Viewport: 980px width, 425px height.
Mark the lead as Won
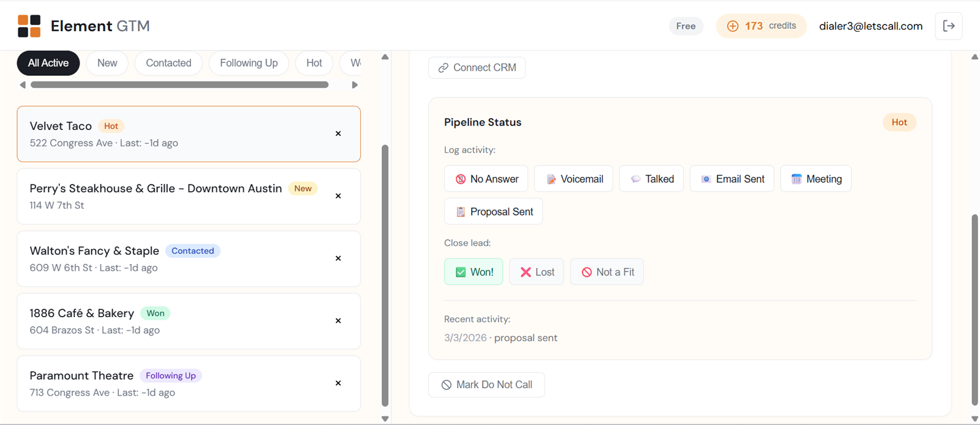click(x=473, y=272)
